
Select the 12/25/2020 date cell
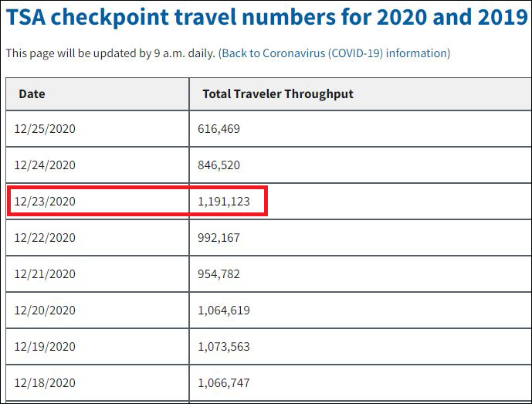coord(45,129)
